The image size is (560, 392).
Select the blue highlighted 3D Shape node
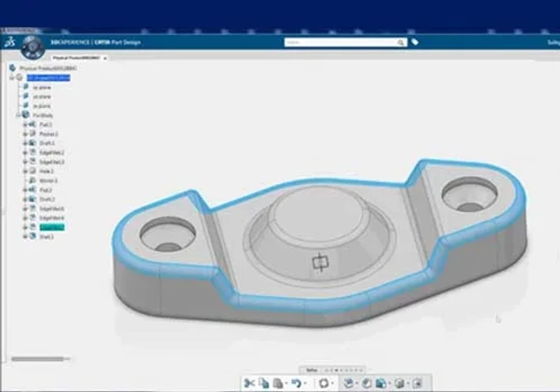click(48, 78)
